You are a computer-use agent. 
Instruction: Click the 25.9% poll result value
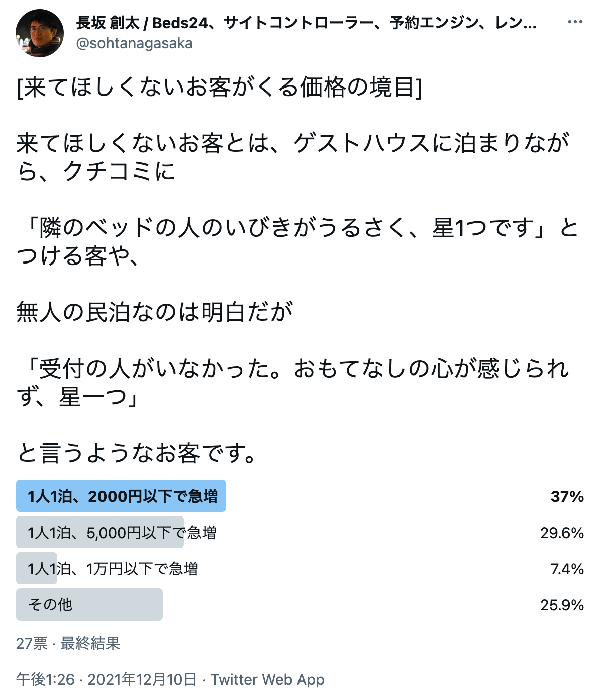pyautogui.click(x=562, y=605)
